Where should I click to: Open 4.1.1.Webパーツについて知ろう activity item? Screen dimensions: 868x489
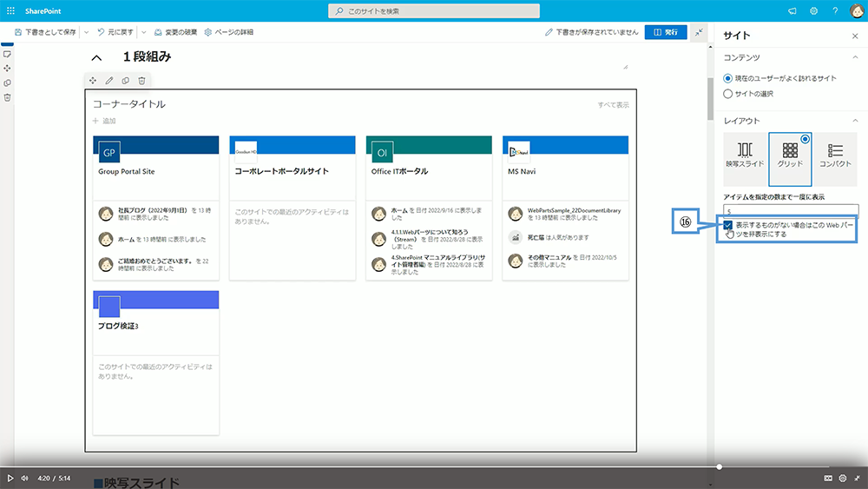pos(429,239)
